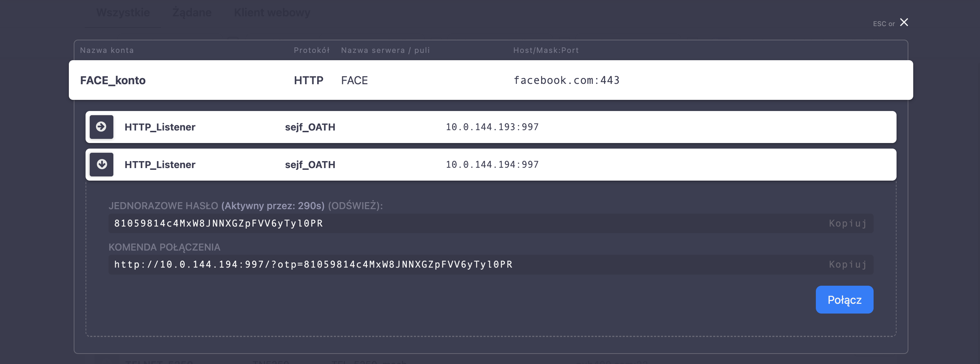
Task: Click the Nazwa serwera / puli header
Action: [385, 50]
